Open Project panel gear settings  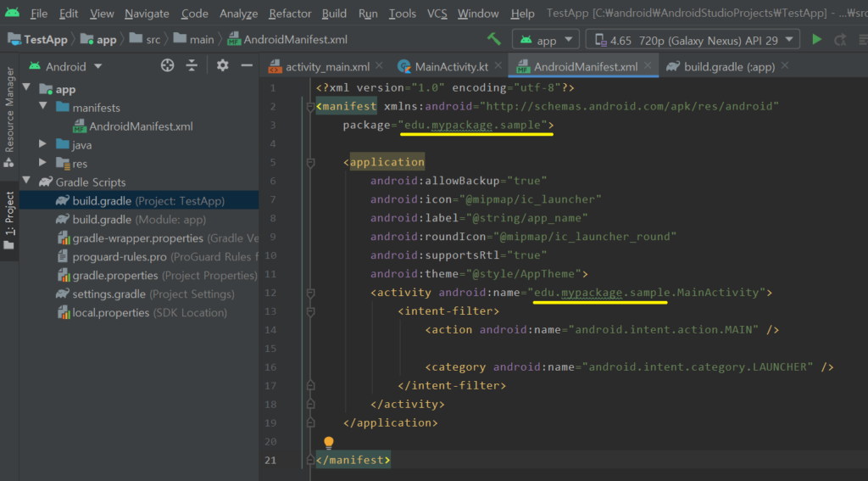[x=222, y=66]
